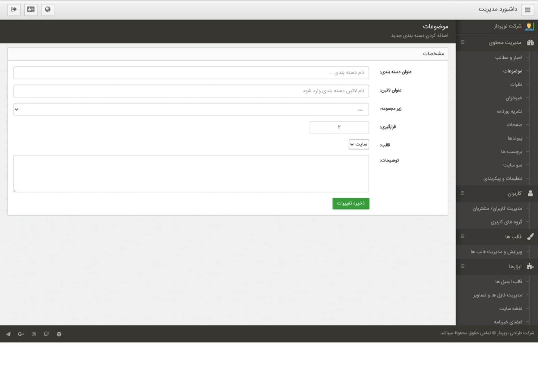The image size is (538, 392).
Task: Open اخبار و مطالب in sidebar
Action: [508, 58]
